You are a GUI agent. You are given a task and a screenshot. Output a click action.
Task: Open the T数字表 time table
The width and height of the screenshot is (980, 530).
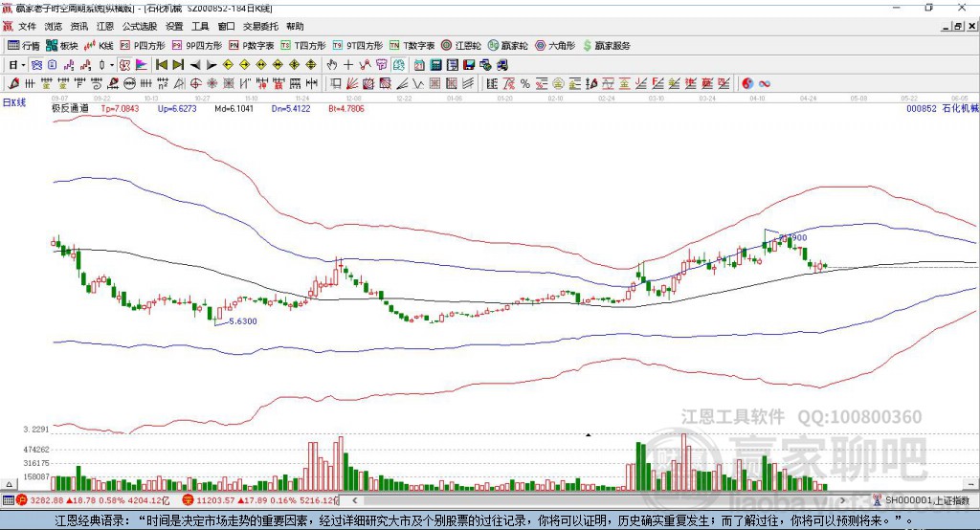(412, 46)
